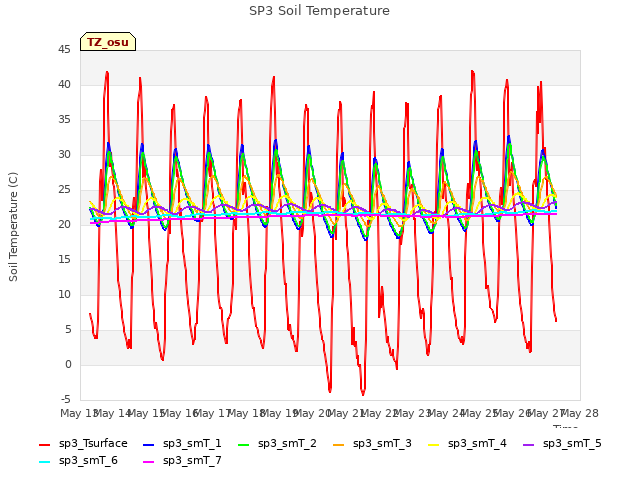
Task: Click the blue sp3_smT_1 legend swatch
Action: pyautogui.click(x=149, y=444)
